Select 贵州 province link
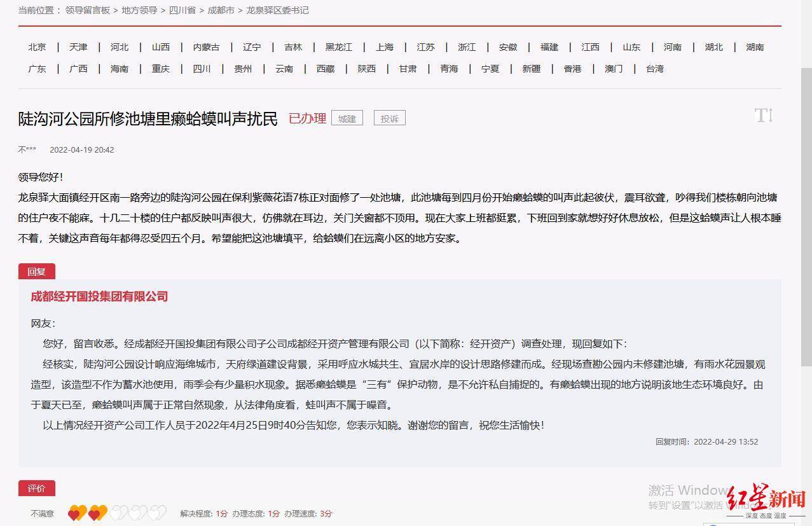 243,69
